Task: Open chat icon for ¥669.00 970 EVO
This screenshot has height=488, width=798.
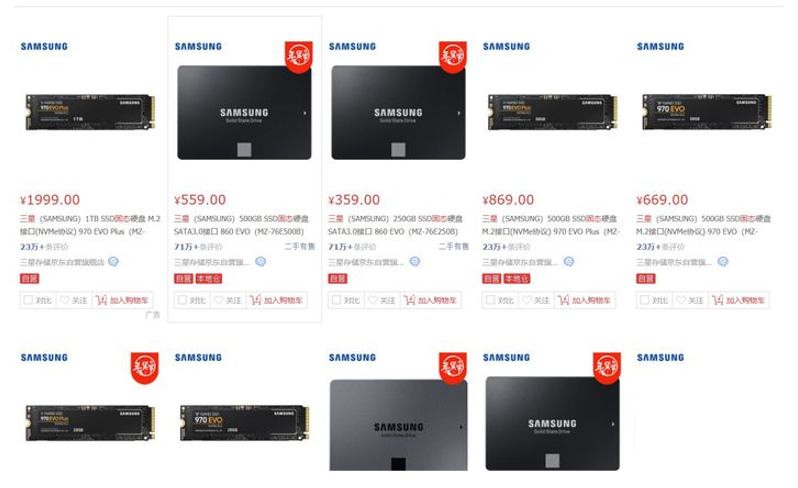Action: pos(723,262)
